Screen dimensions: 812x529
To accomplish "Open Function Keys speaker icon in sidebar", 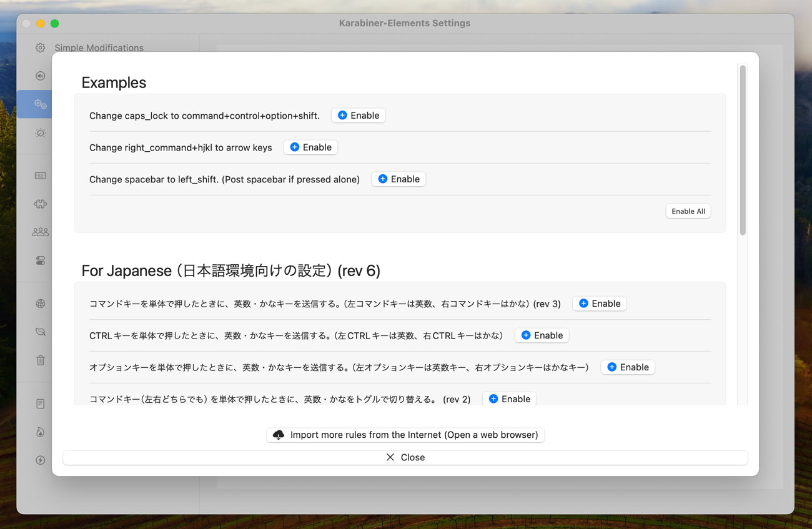I will click(40, 76).
